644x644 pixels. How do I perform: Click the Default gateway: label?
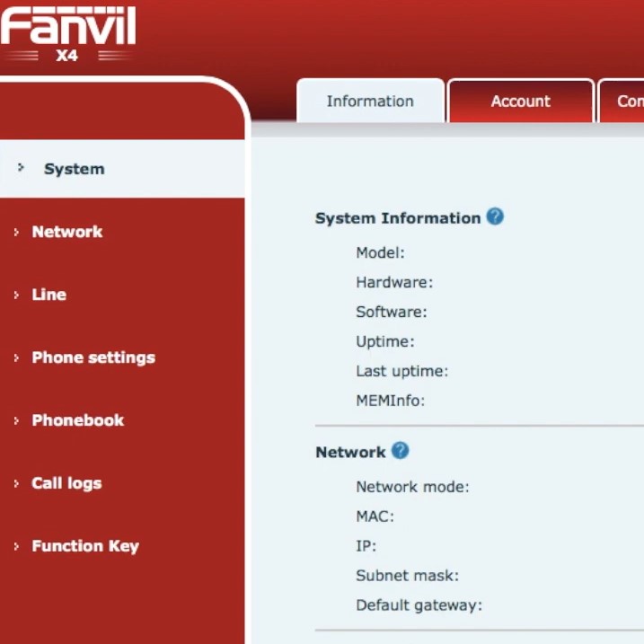419,605
